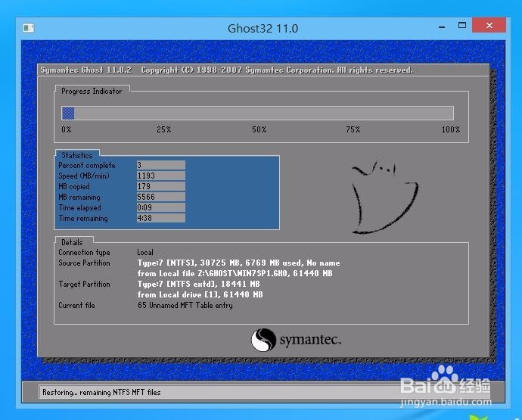Click the Progress Indicator label
522x420 pixels.
pos(92,92)
